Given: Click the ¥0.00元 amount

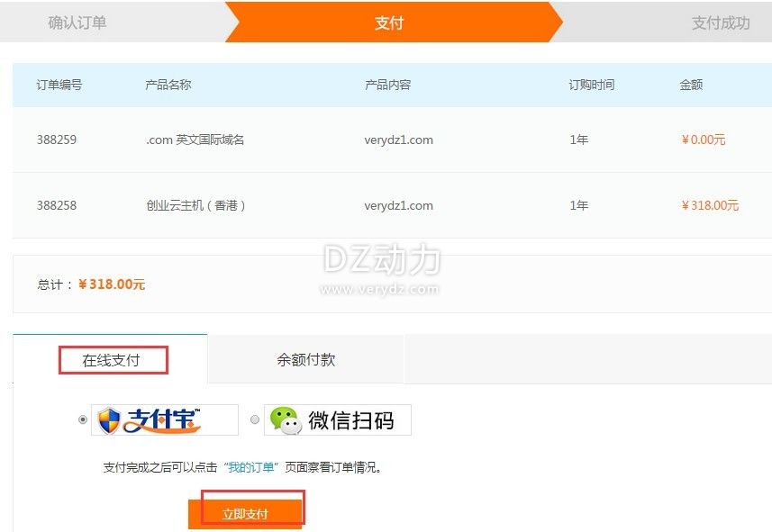Looking at the screenshot, I should (703, 140).
